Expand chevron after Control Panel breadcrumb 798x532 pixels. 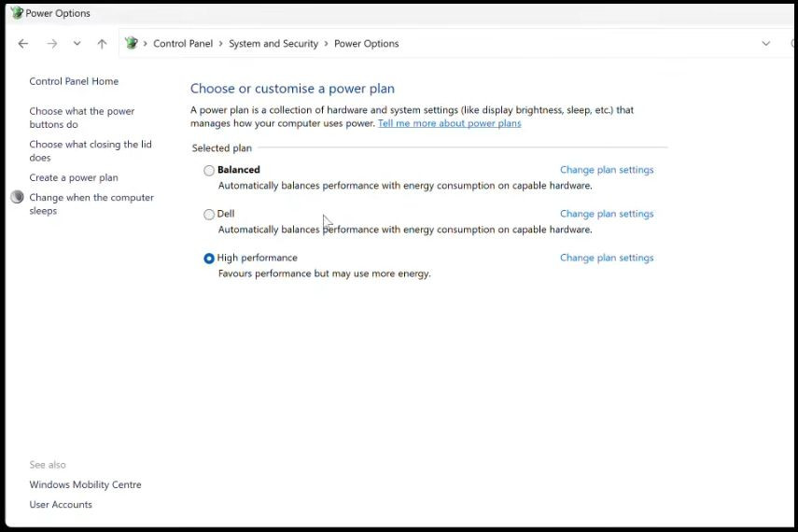(x=221, y=44)
